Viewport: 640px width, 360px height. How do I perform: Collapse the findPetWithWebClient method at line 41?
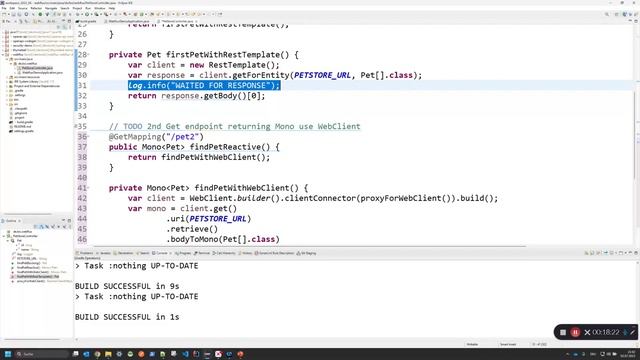(x=89, y=188)
